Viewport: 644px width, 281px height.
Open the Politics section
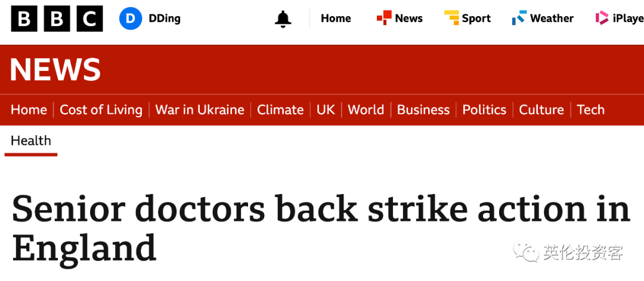coord(484,110)
